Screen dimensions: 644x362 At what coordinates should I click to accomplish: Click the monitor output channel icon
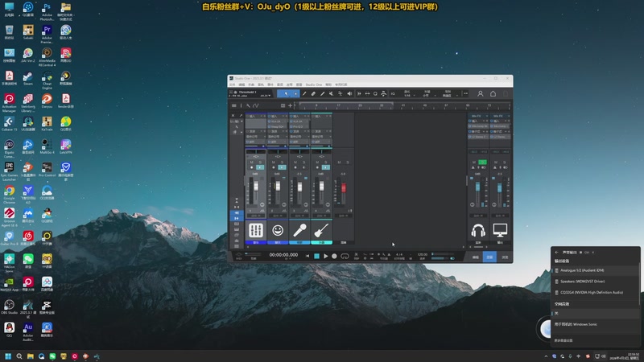pyautogui.click(x=500, y=230)
